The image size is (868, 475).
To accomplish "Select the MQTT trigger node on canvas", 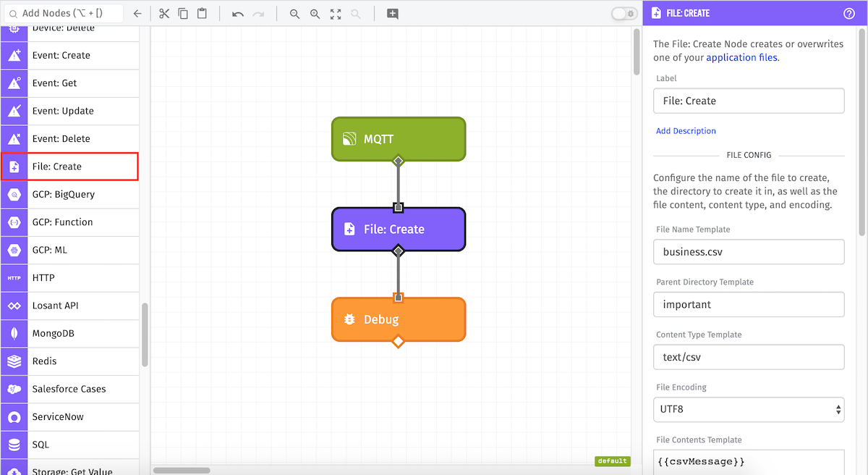I will 399,139.
